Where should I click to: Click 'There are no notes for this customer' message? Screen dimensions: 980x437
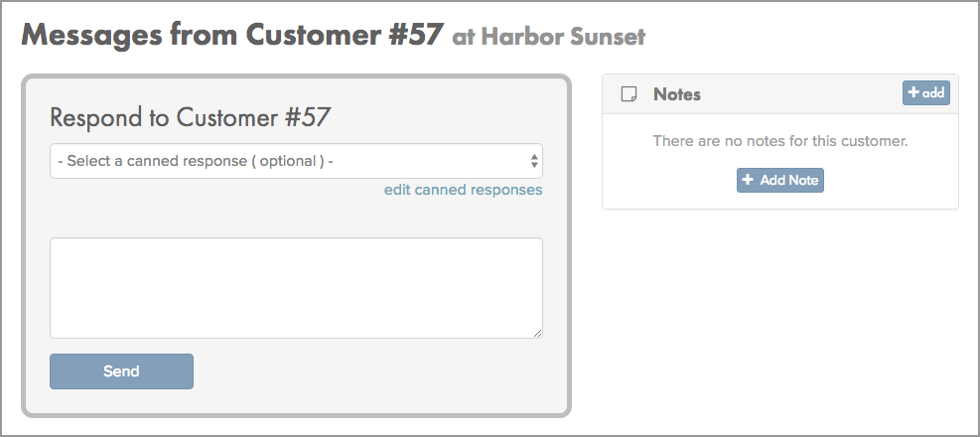tap(780, 141)
